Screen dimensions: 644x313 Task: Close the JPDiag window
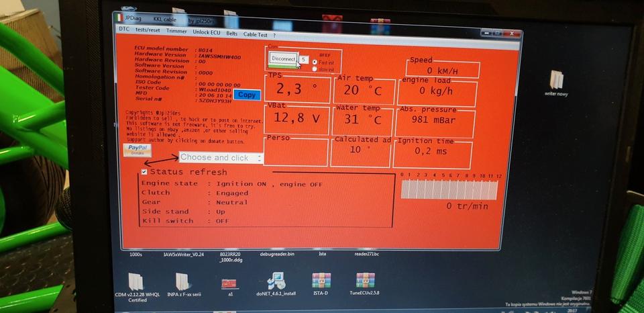pyautogui.click(x=512, y=34)
